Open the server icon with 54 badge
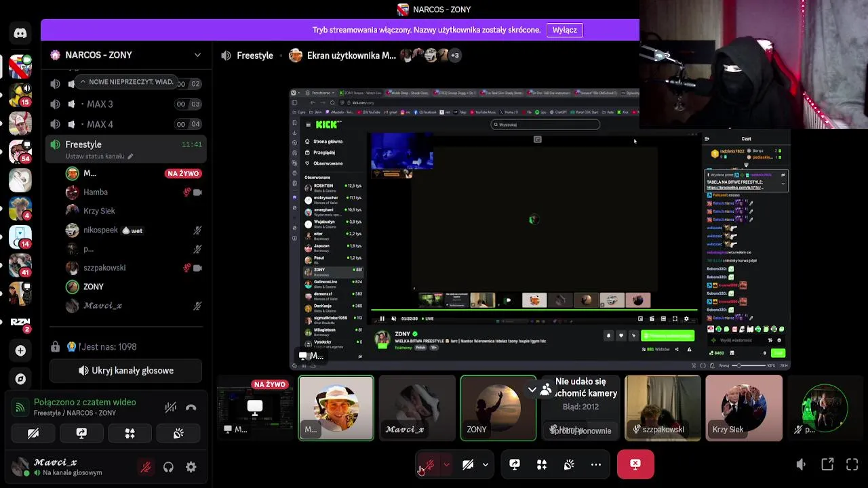This screenshot has width=868, height=488. pyautogui.click(x=20, y=151)
